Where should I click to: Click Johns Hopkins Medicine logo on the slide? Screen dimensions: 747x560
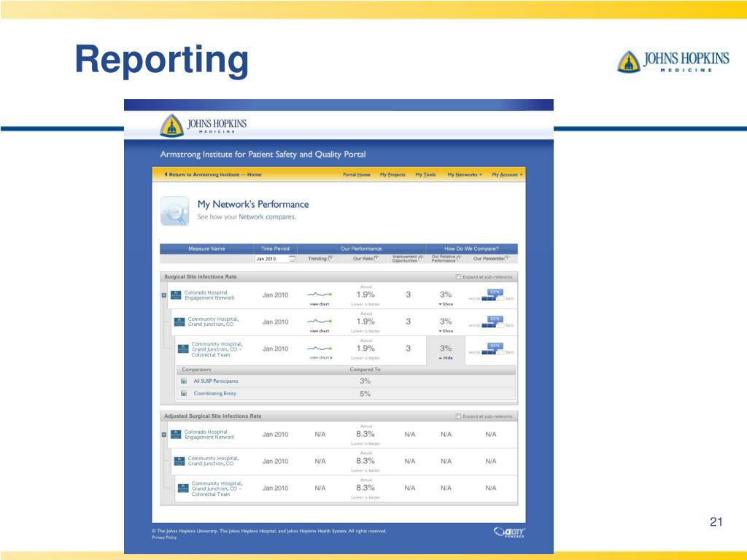[x=673, y=61]
